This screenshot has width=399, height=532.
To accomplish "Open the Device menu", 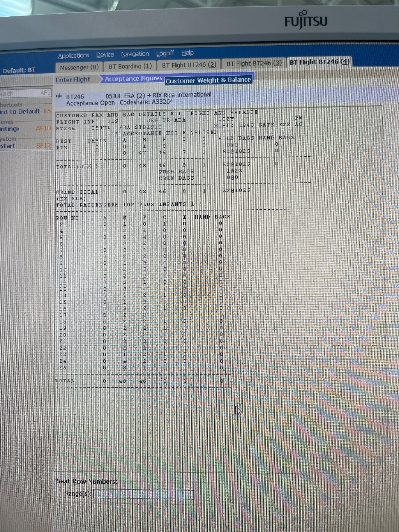I will tap(105, 55).
